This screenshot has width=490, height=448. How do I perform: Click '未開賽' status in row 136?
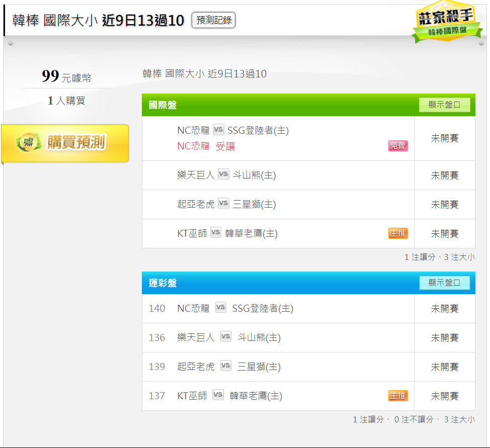(445, 338)
